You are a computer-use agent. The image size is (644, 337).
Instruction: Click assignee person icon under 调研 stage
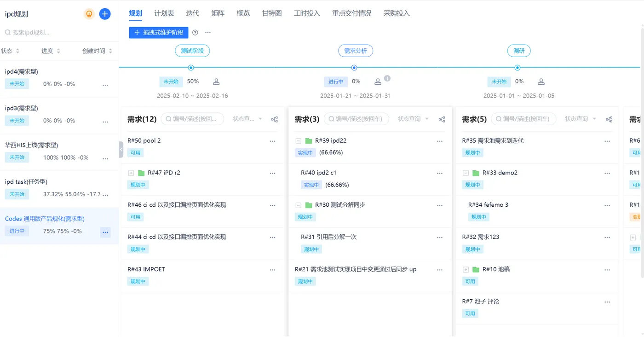pyautogui.click(x=541, y=81)
